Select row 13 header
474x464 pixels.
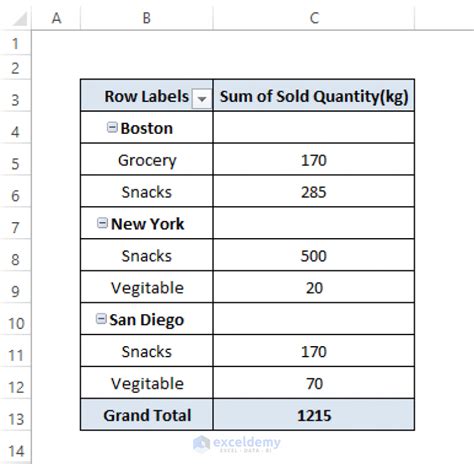[x=15, y=419]
